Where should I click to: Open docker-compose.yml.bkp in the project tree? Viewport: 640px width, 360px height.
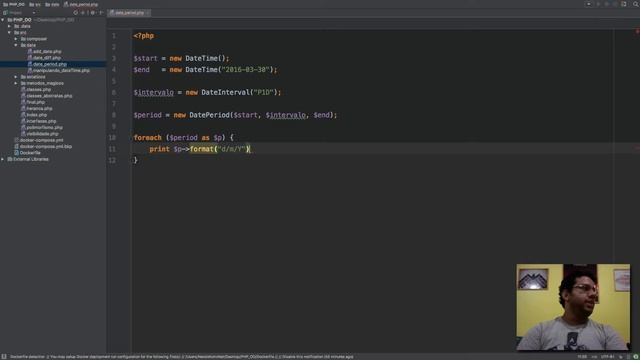click(x=46, y=146)
